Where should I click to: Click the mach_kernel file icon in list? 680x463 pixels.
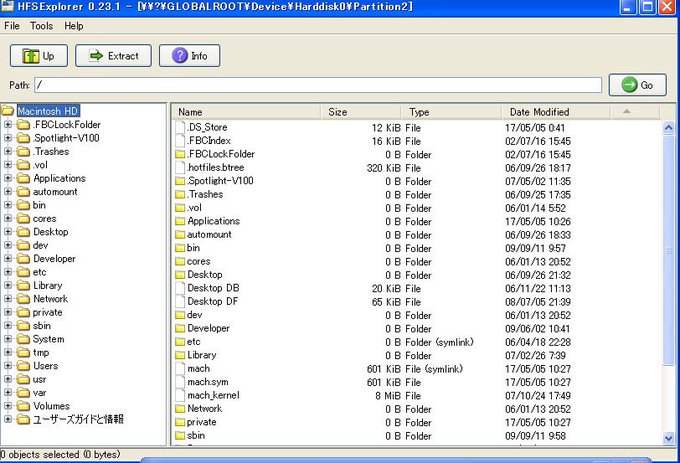point(180,396)
